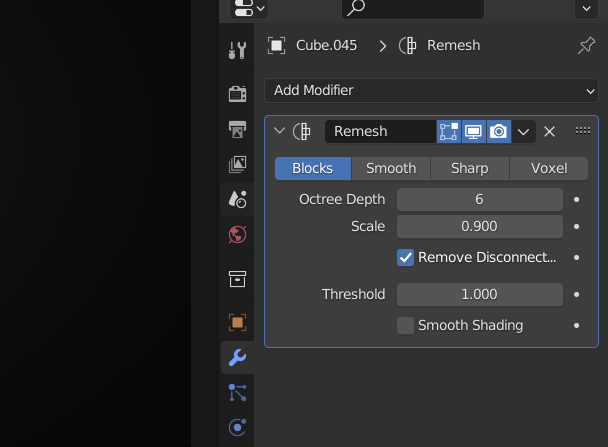
Task: Open the Collection properties tab
Action: tap(237, 279)
